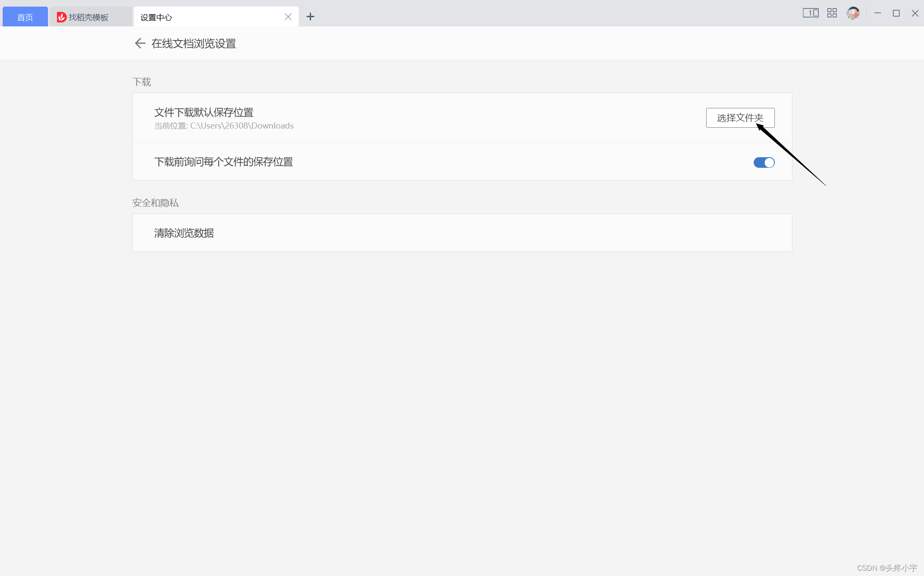Screen dimensions: 924x576
Task: Click the red Docer logo icon
Action: [x=62, y=17]
